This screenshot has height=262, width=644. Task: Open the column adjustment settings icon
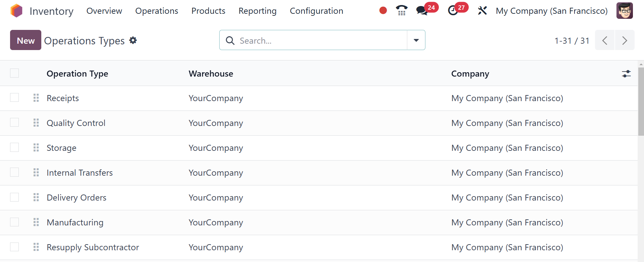pyautogui.click(x=626, y=74)
